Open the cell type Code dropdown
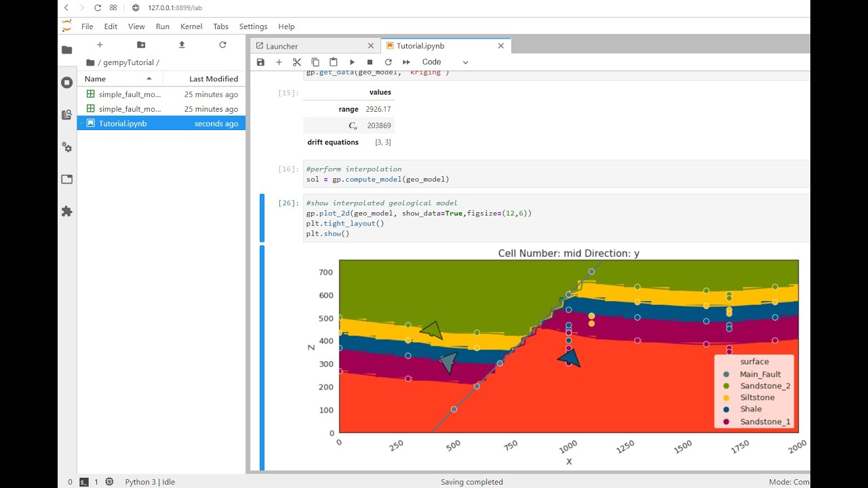 tap(445, 62)
